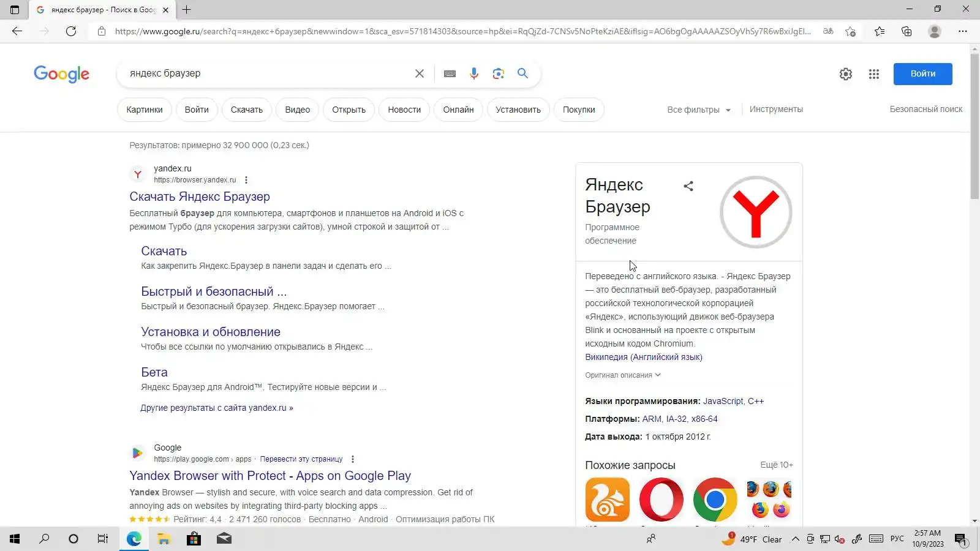Open Быстрый и безопасный sitelink

214,291
